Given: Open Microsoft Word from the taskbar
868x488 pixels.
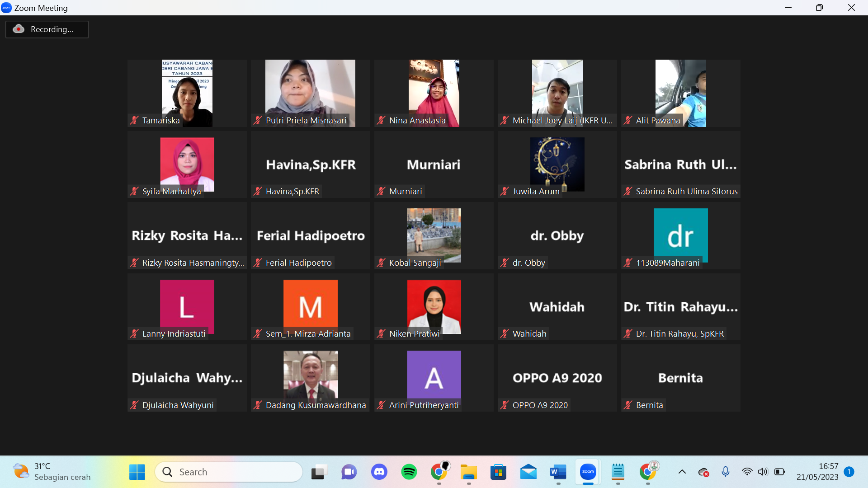Looking at the screenshot, I should point(558,472).
